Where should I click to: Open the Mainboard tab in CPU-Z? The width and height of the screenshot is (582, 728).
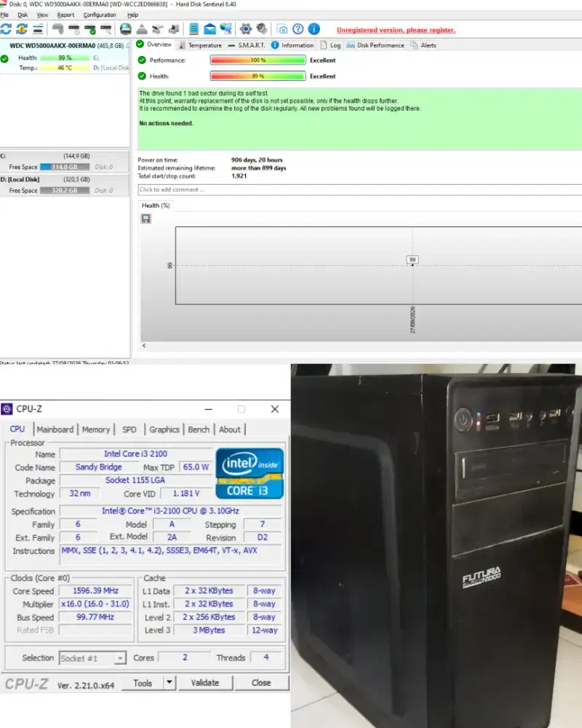tap(55, 430)
